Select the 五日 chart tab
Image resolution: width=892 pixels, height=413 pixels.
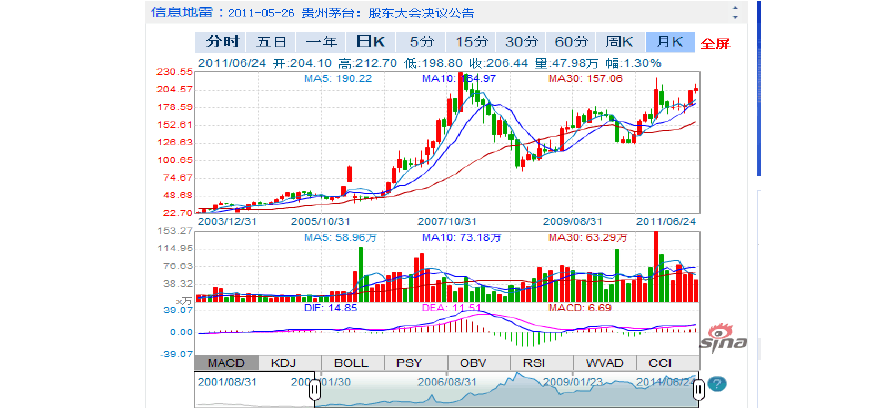point(271,42)
